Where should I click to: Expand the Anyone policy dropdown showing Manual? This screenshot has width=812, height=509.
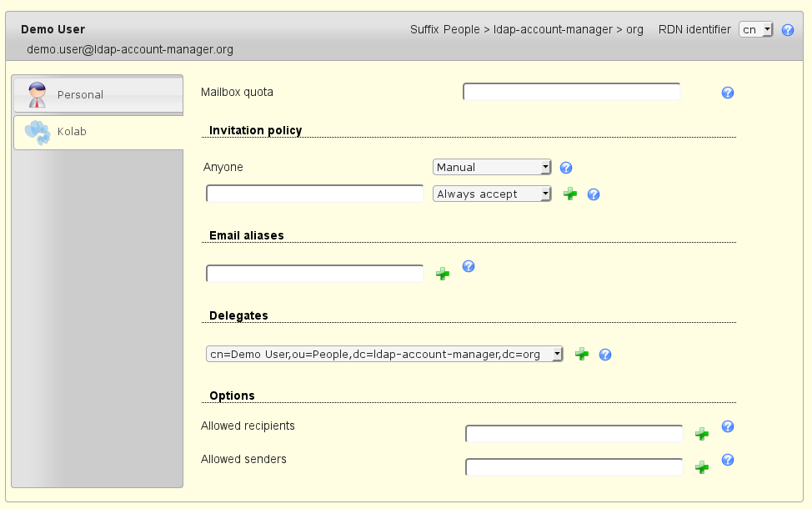pyautogui.click(x=492, y=167)
